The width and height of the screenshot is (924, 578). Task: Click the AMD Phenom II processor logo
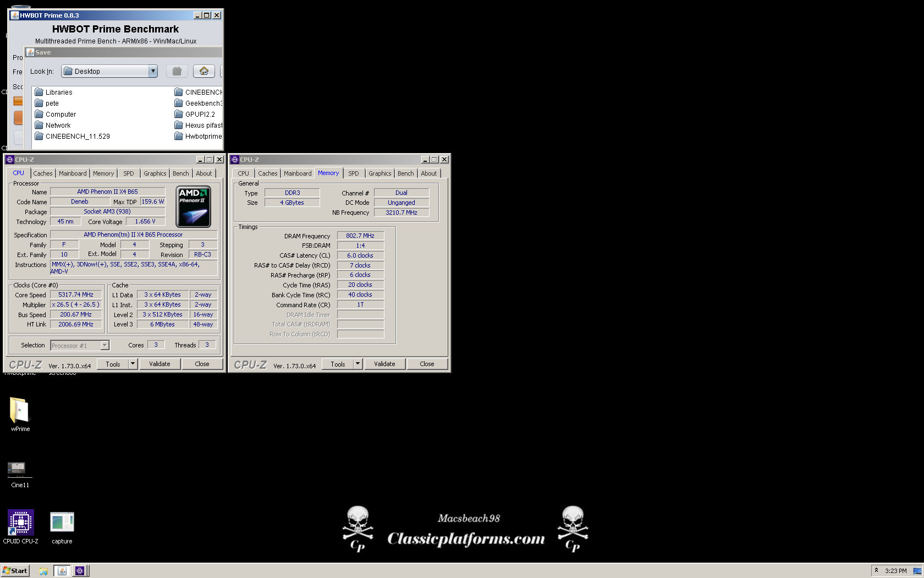click(194, 207)
